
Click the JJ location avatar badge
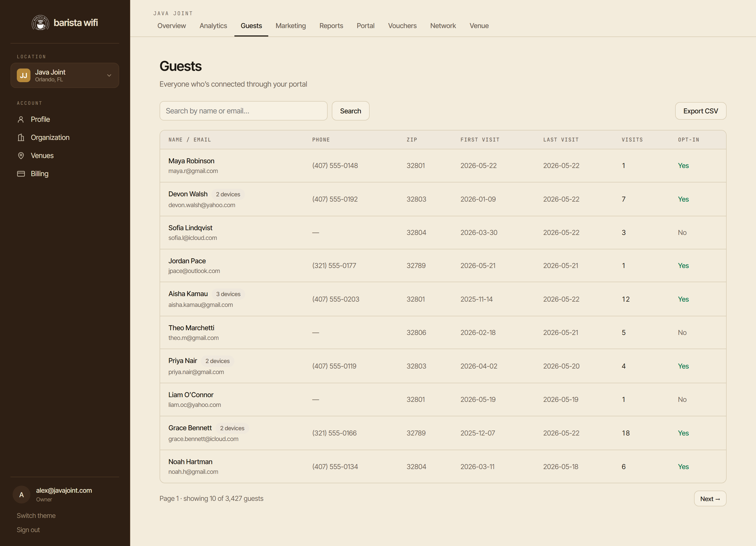click(24, 75)
